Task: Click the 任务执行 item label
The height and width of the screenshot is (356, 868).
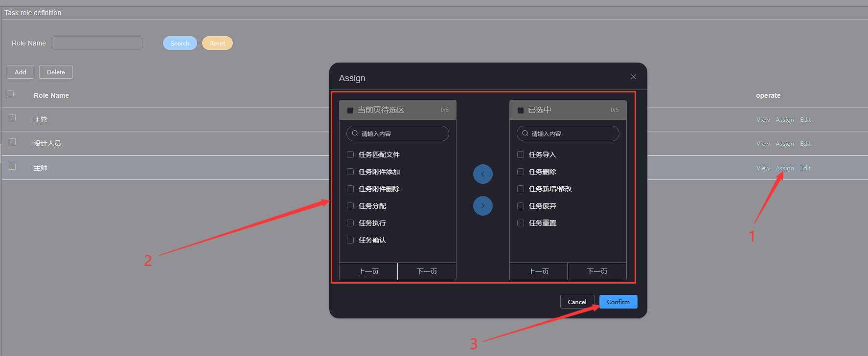Action: click(x=372, y=223)
